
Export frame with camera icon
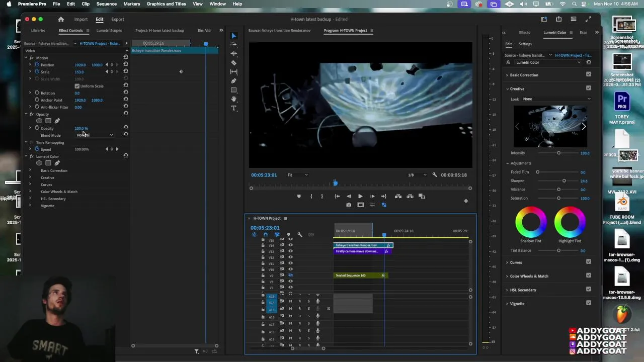click(349, 205)
